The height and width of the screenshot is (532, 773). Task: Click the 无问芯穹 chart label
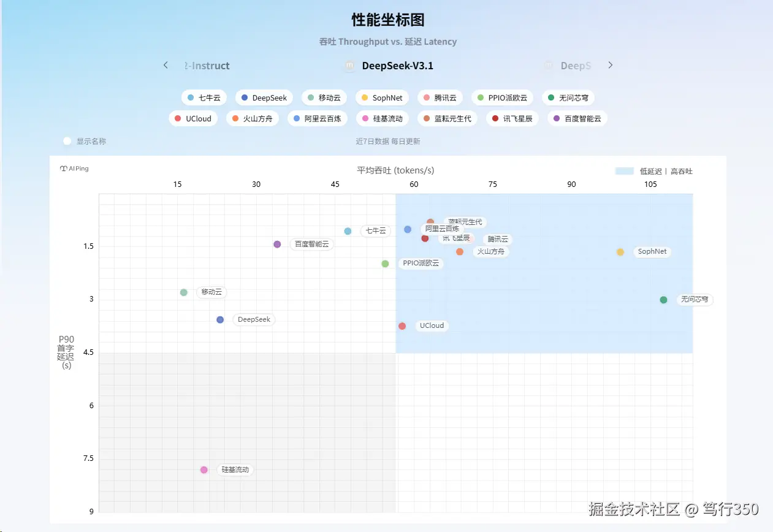[x=695, y=300]
